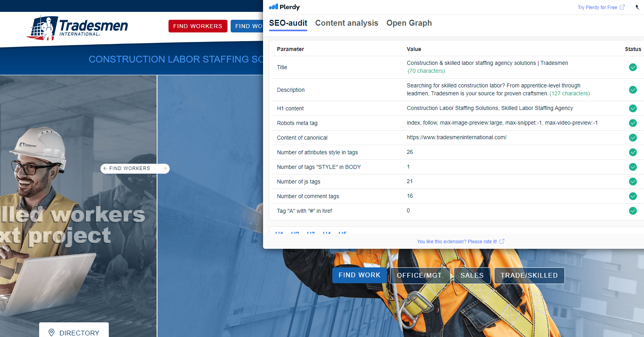Switch to the SEO-audit tab

(288, 23)
